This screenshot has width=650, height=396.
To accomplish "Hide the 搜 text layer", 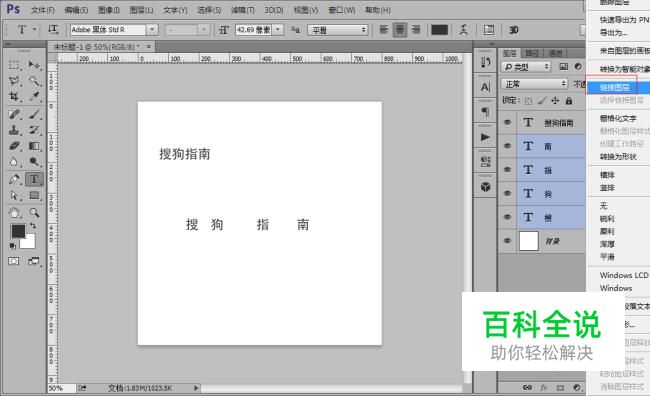I will (507, 217).
